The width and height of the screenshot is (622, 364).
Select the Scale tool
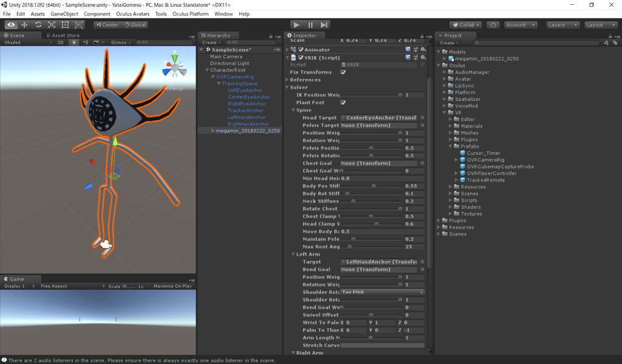coord(52,25)
